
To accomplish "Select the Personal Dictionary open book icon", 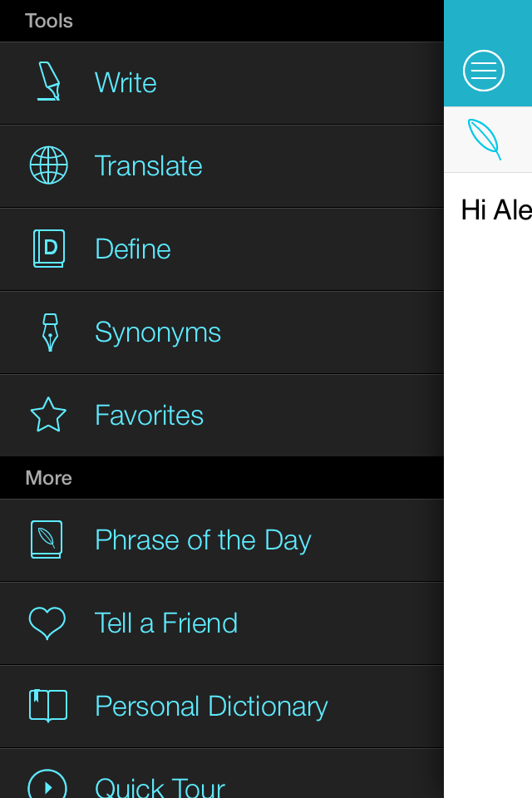I will (x=48, y=706).
